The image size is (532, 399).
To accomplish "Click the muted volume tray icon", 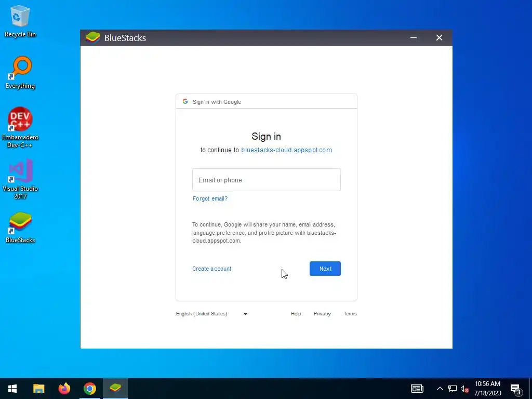I will point(464,389).
